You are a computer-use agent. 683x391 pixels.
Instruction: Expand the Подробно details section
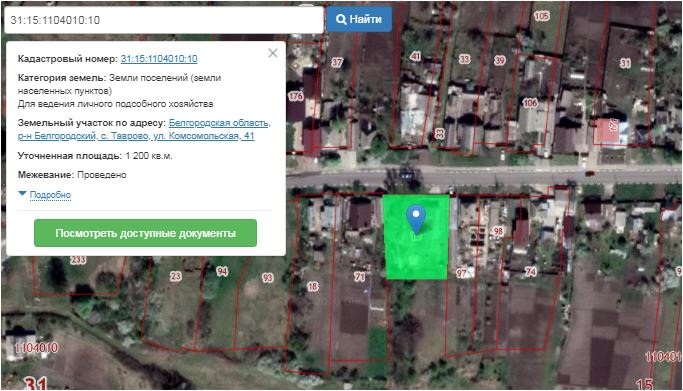(x=50, y=195)
